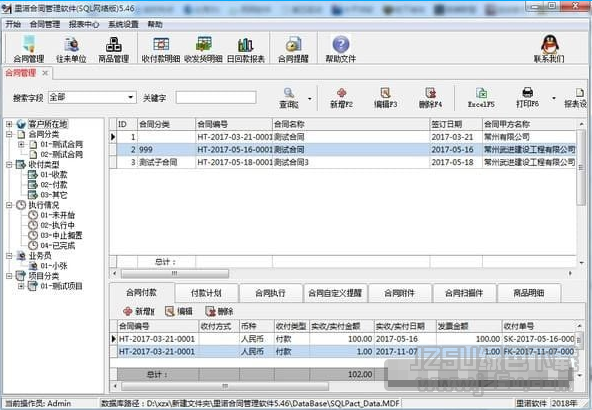Select 02-执行中 status node
This screenshot has height=410, width=592.
pyautogui.click(x=58, y=225)
